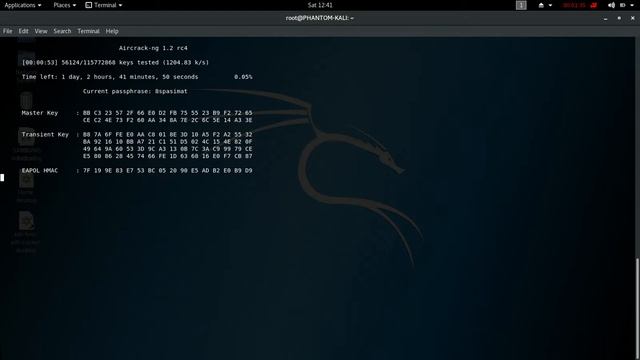
Task: Open the Search menu
Action: coord(62,31)
